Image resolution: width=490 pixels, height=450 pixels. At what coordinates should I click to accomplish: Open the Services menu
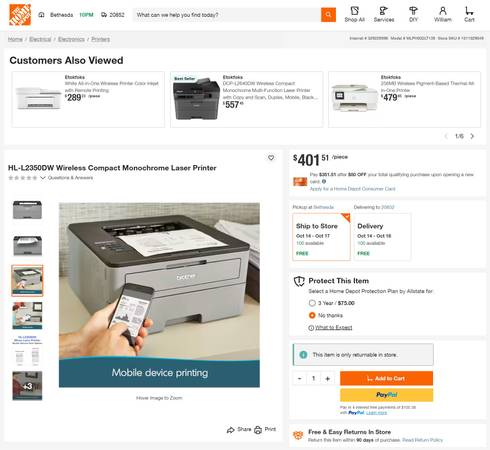click(x=384, y=15)
